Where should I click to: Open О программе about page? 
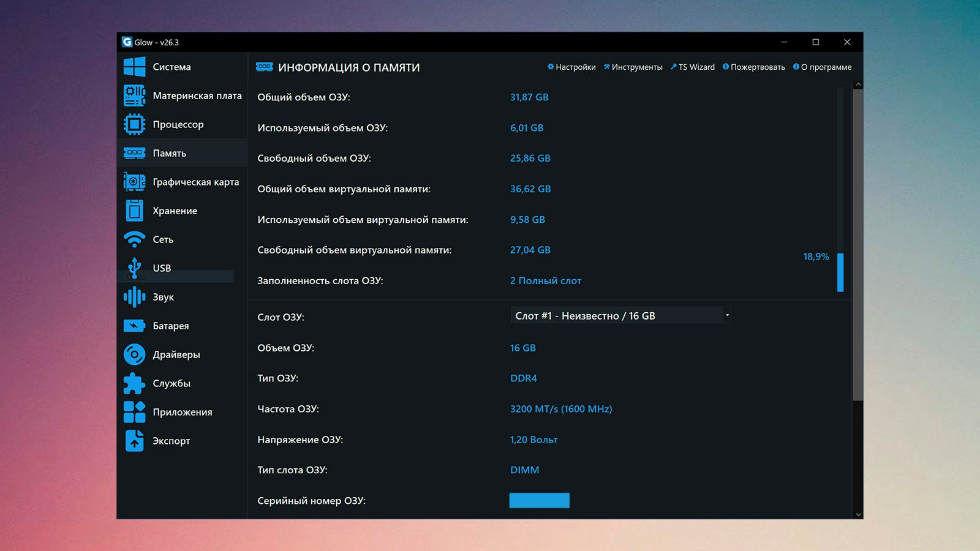pyautogui.click(x=822, y=67)
